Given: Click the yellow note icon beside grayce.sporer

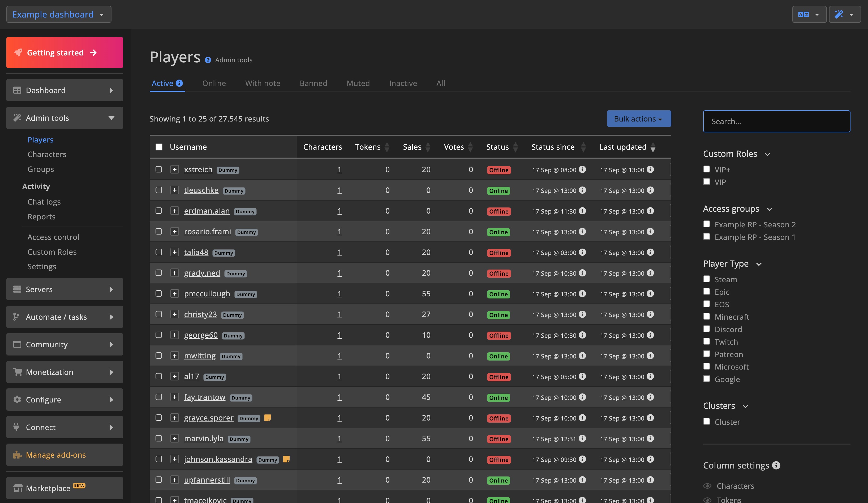Looking at the screenshot, I should 267,418.
